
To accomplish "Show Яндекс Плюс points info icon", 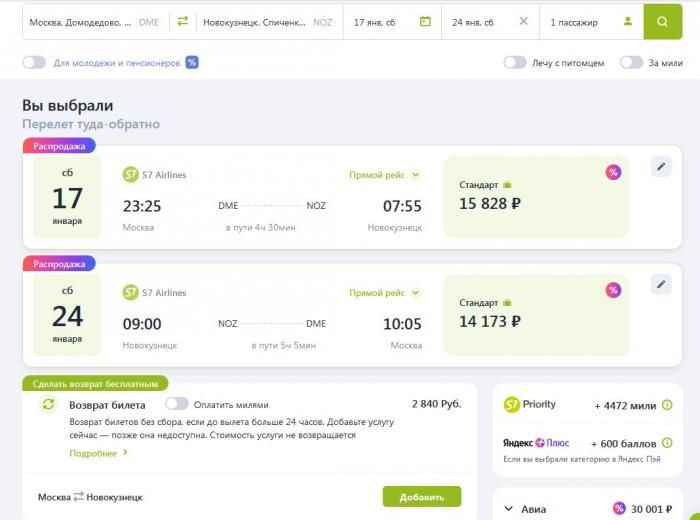I will click(667, 443).
